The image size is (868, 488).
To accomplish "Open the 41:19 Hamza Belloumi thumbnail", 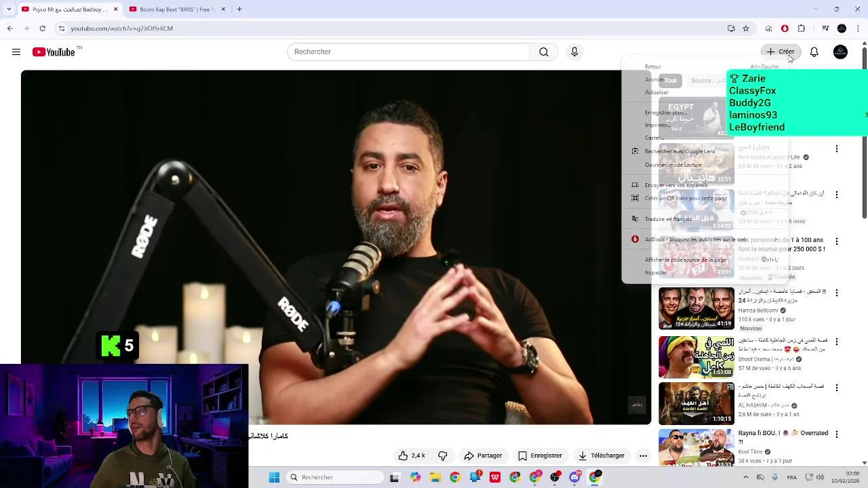I will (x=696, y=308).
